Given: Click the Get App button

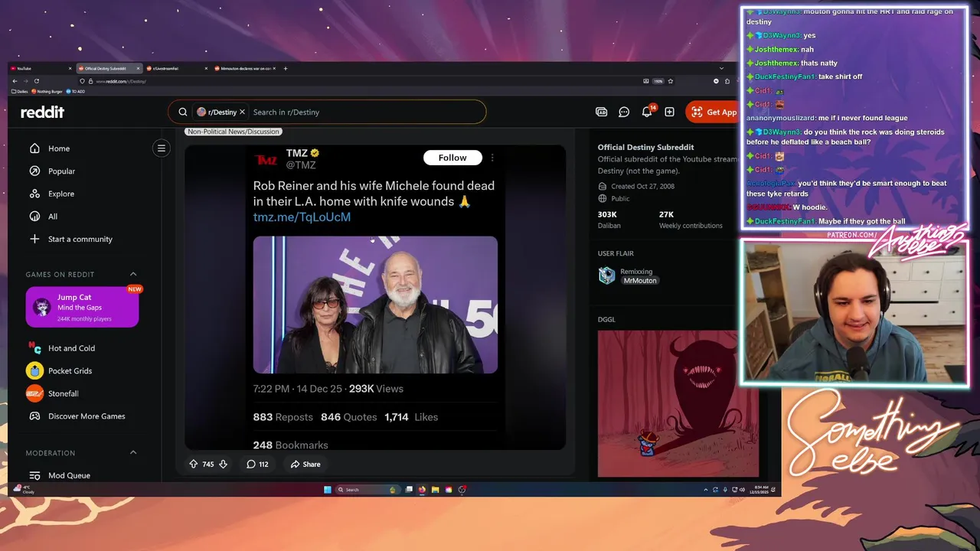Looking at the screenshot, I should tap(713, 112).
